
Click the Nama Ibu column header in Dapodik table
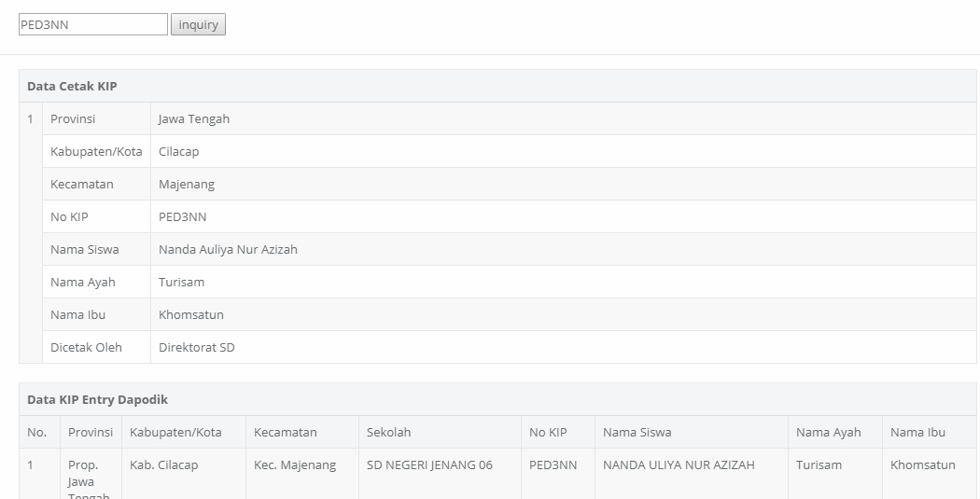(x=918, y=432)
